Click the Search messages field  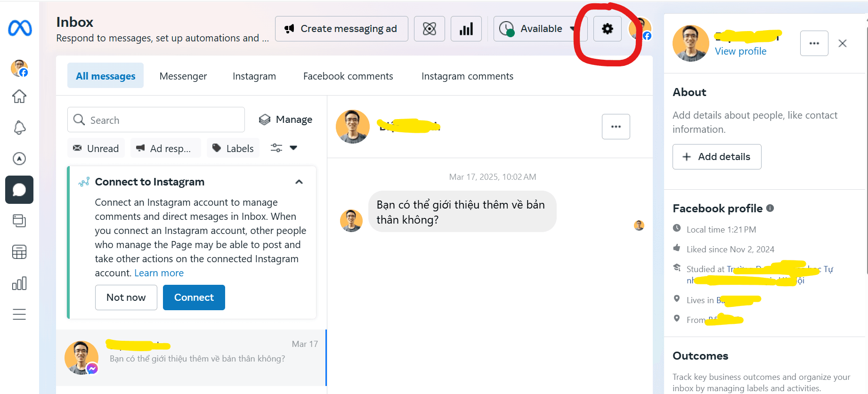pos(156,120)
